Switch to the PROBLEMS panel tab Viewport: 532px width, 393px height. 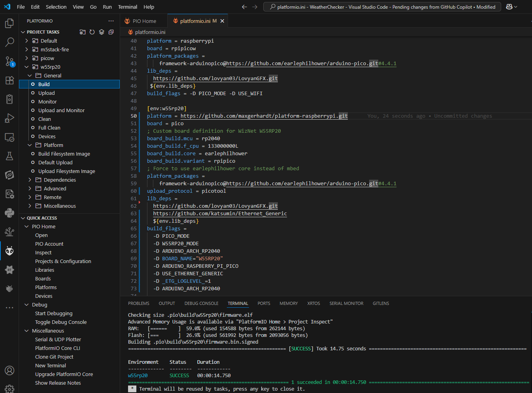[x=139, y=303]
